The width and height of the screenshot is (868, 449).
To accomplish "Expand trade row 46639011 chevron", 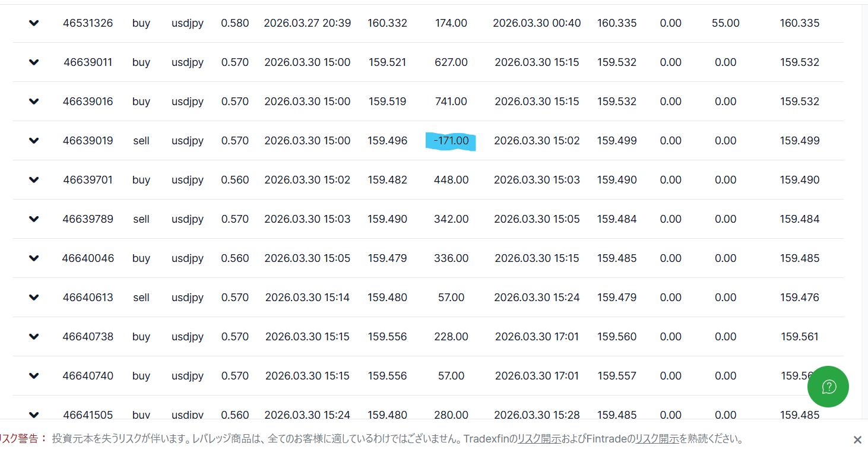I will [34, 62].
